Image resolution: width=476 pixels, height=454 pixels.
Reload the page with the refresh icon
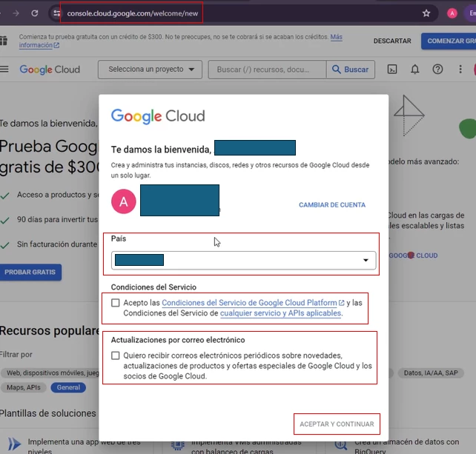[x=35, y=13]
